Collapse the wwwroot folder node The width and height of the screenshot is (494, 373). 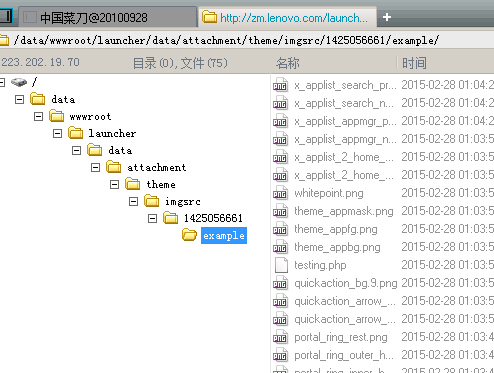39,116
